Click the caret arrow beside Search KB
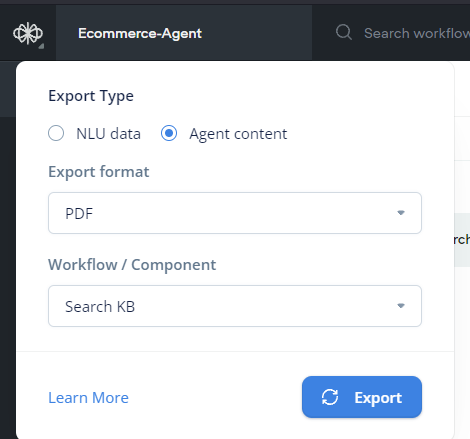The height and width of the screenshot is (439, 470). click(401, 306)
